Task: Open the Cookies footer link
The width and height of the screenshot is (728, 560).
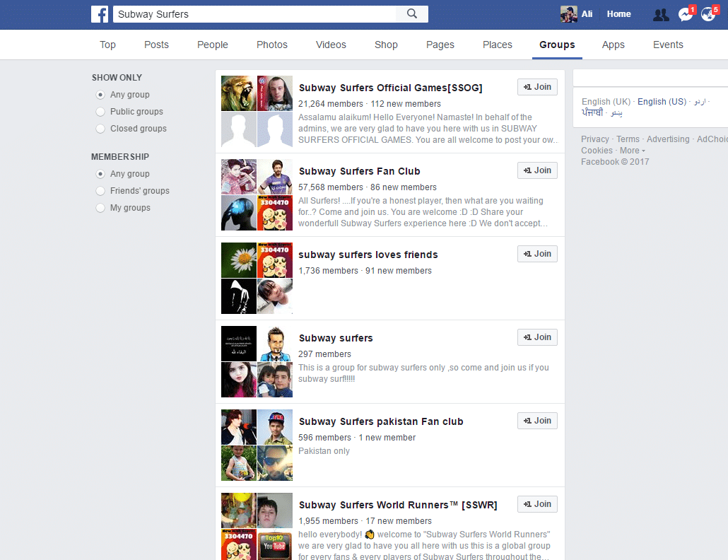Action: [x=597, y=151]
